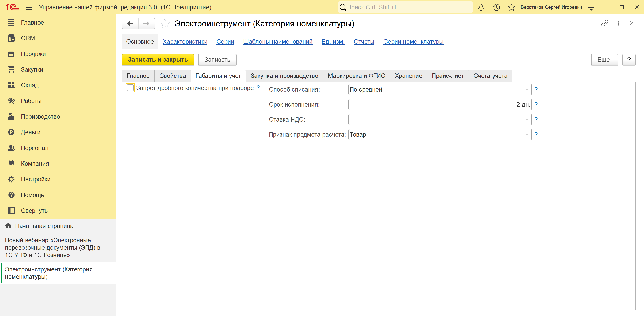
Task: Go to Начальная страница
Action: click(58, 226)
